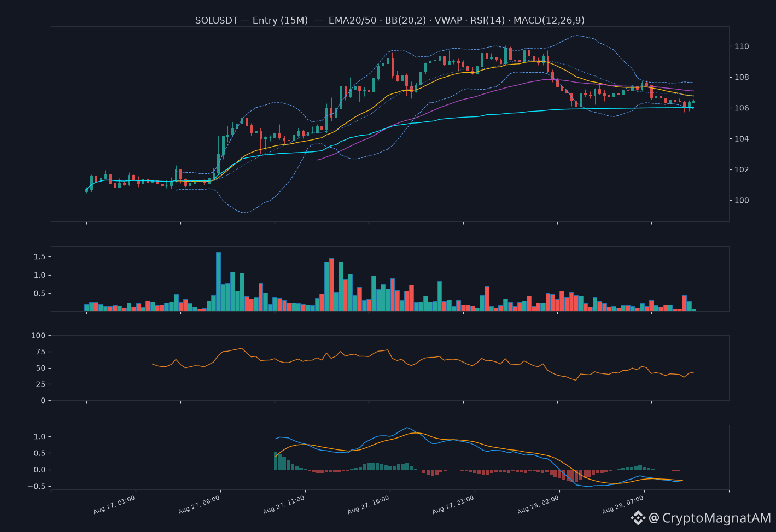The height and width of the screenshot is (532, 776).
Task: Click the Aug 27, 16:00 time label
Action: [369, 505]
